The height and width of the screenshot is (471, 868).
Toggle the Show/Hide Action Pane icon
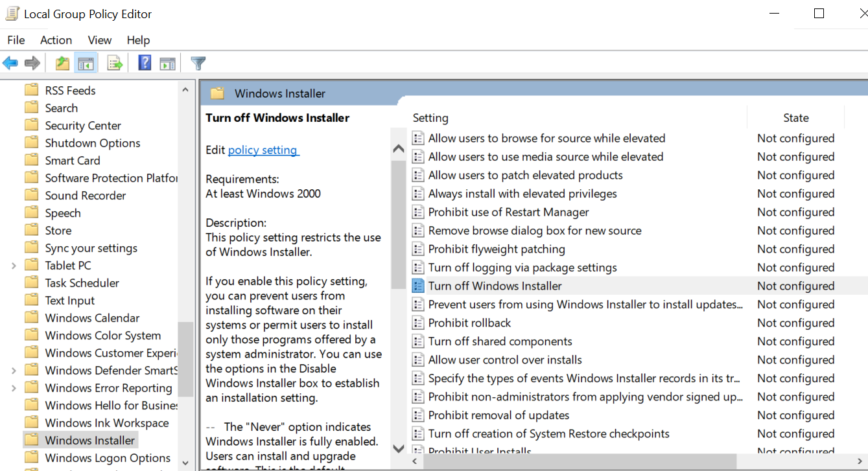coord(168,63)
